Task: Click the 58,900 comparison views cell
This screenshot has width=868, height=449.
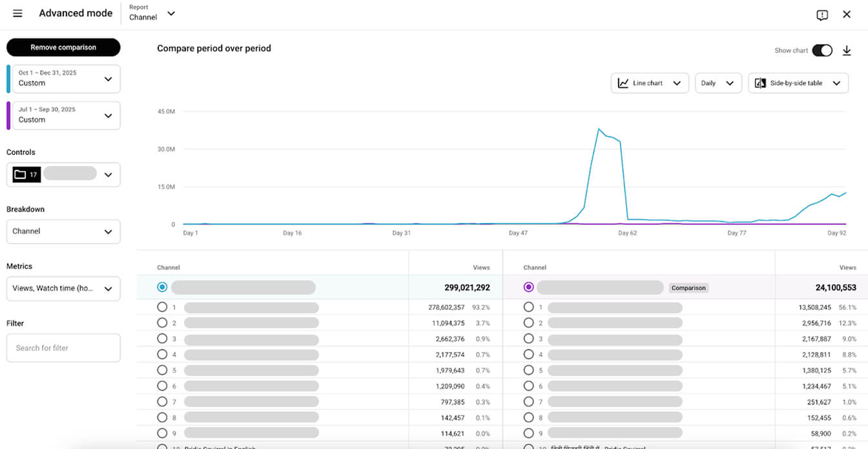Action: pyautogui.click(x=822, y=433)
